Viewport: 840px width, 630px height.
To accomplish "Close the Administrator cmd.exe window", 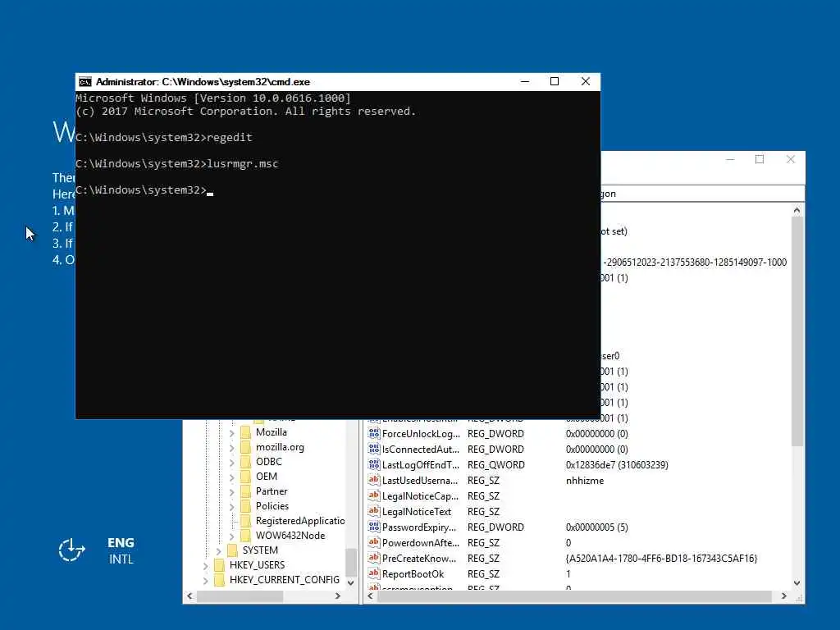I will tap(586, 81).
